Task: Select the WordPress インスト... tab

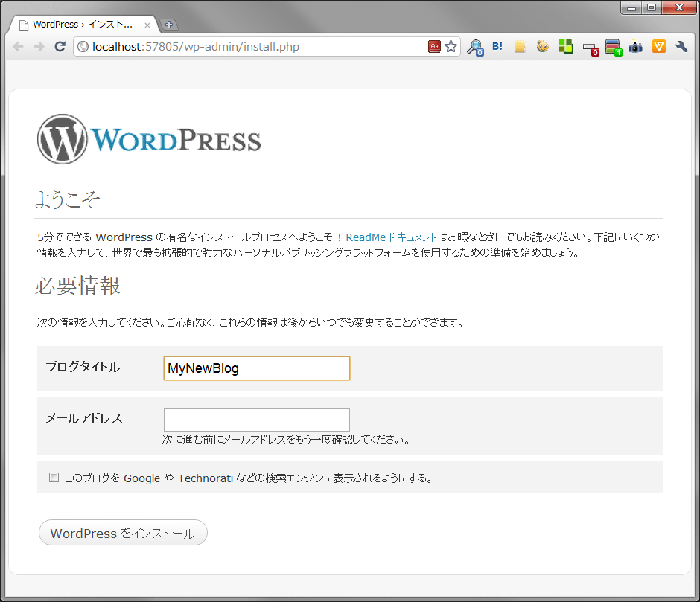Action: [x=83, y=25]
